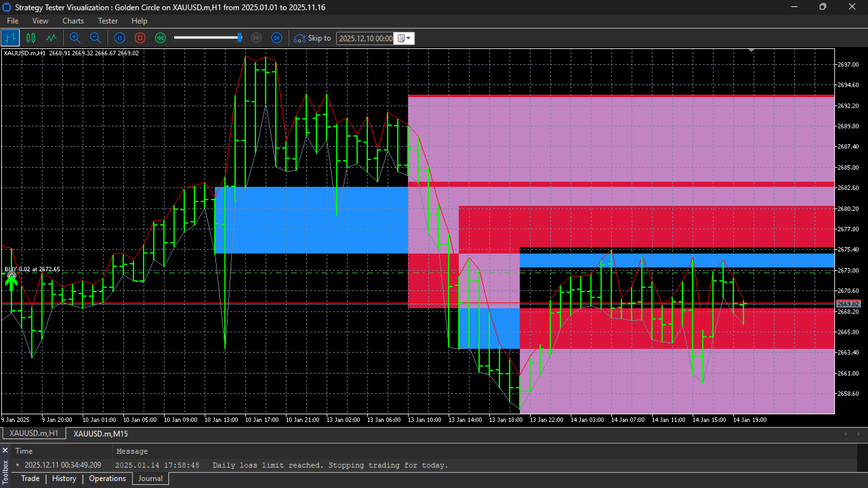Viewport: 868px width, 488px height.
Task: Stop the strategy tester run
Action: pyautogui.click(x=140, y=38)
